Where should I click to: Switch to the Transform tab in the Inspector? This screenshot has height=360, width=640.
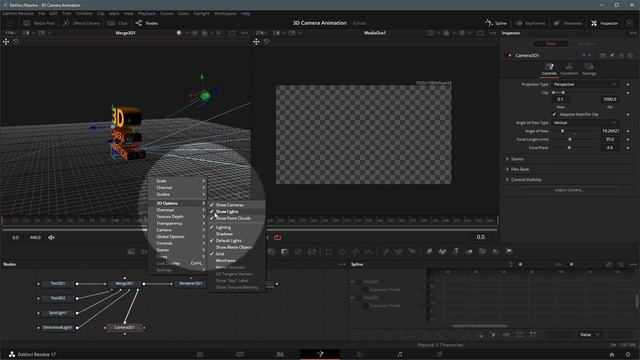(x=569, y=69)
